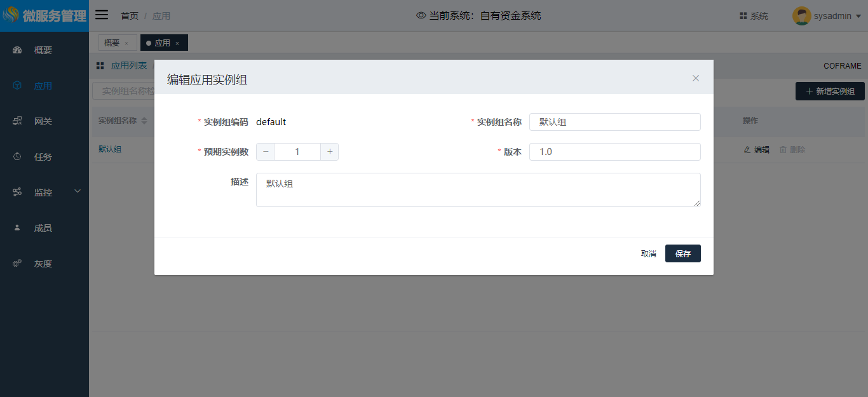Viewport: 868px width, 397px height.
Task: Switch to the 概要 tab
Action: coord(112,43)
